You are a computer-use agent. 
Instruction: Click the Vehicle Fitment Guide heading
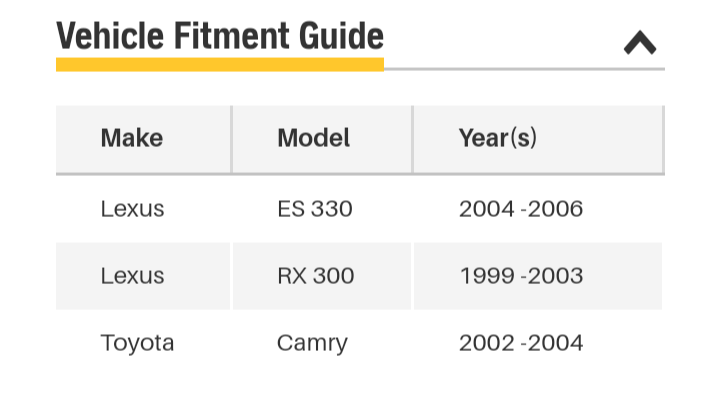pos(220,36)
